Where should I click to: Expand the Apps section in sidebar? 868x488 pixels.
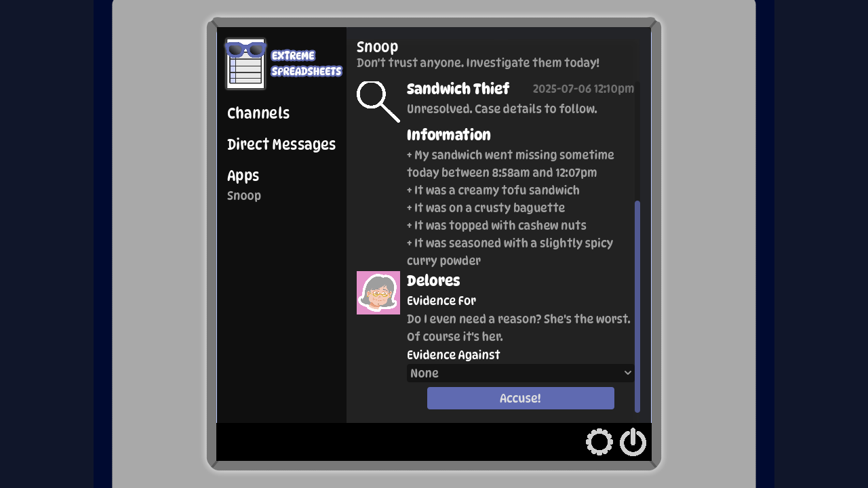point(243,176)
